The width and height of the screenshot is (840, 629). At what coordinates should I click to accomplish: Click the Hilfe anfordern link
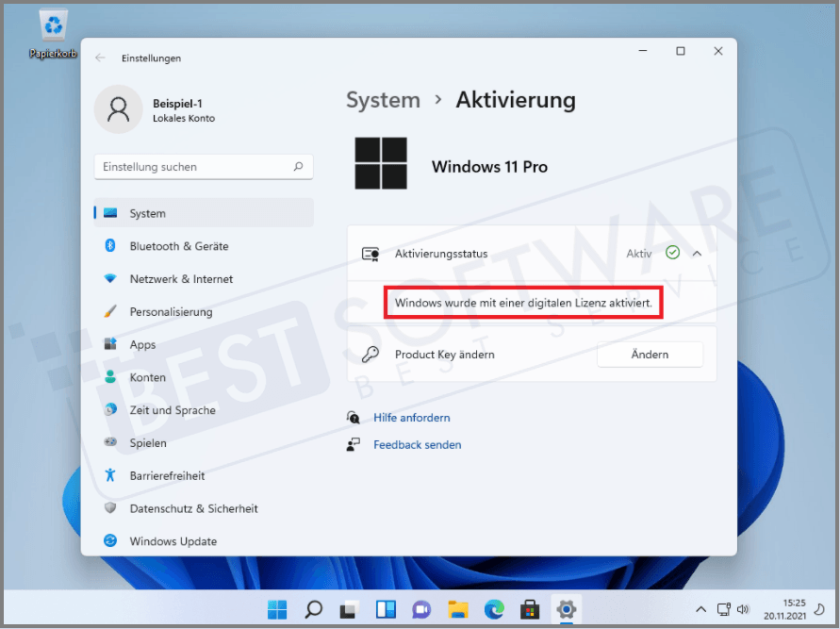point(411,418)
